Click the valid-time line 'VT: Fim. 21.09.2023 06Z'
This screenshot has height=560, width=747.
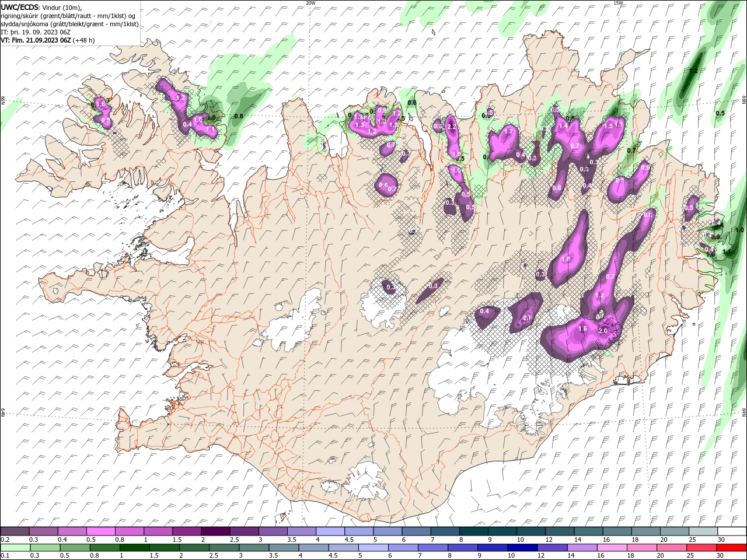click(x=36, y=40)
